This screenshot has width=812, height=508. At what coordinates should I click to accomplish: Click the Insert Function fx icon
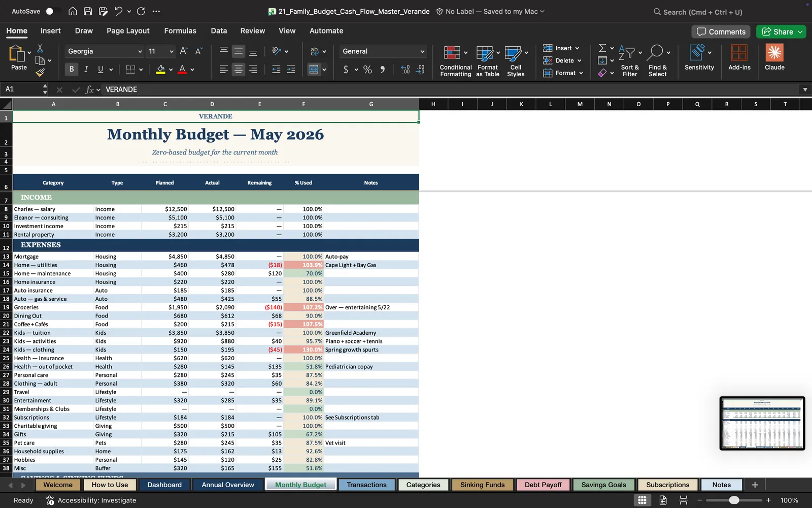click(90, 89)
